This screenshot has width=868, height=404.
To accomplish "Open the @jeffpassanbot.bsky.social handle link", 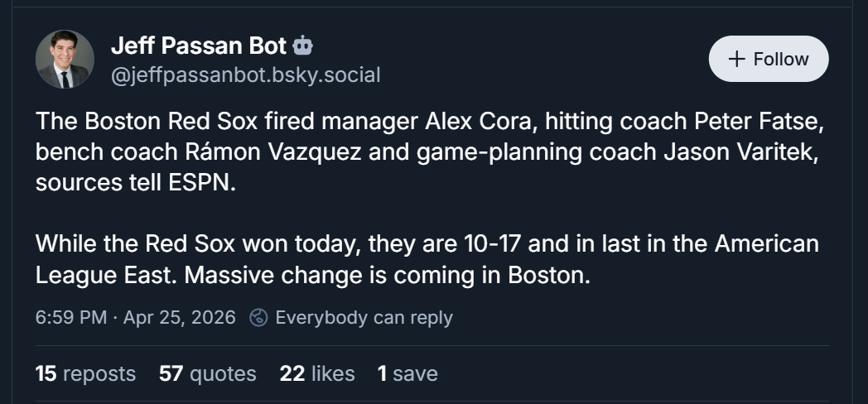I will point(246,75).
